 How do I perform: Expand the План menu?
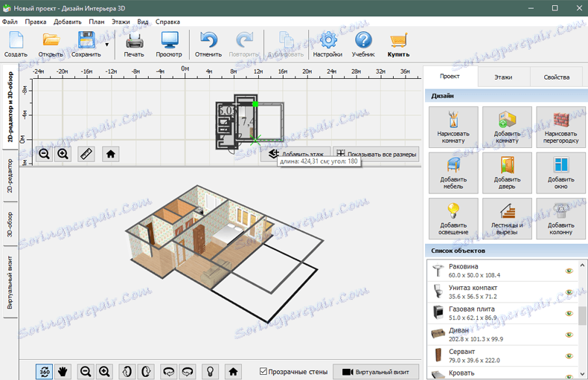pos(96,22)
